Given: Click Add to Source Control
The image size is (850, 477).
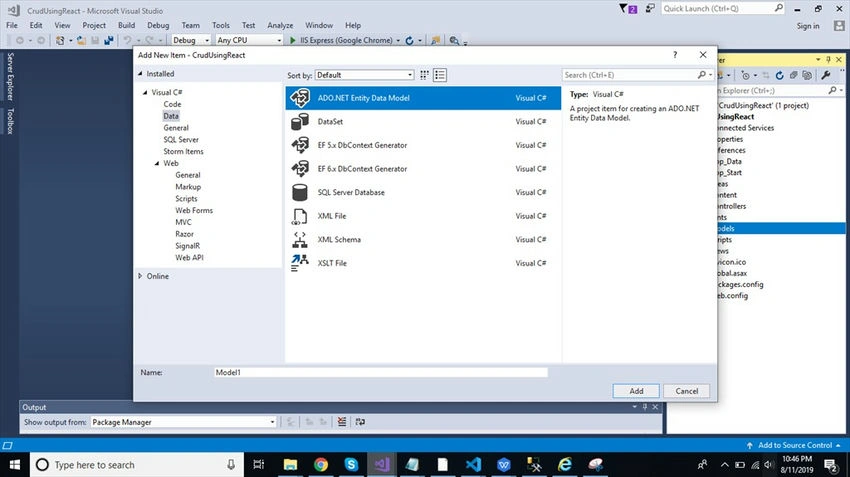Looking at the screenshot, I should point(795,445).
